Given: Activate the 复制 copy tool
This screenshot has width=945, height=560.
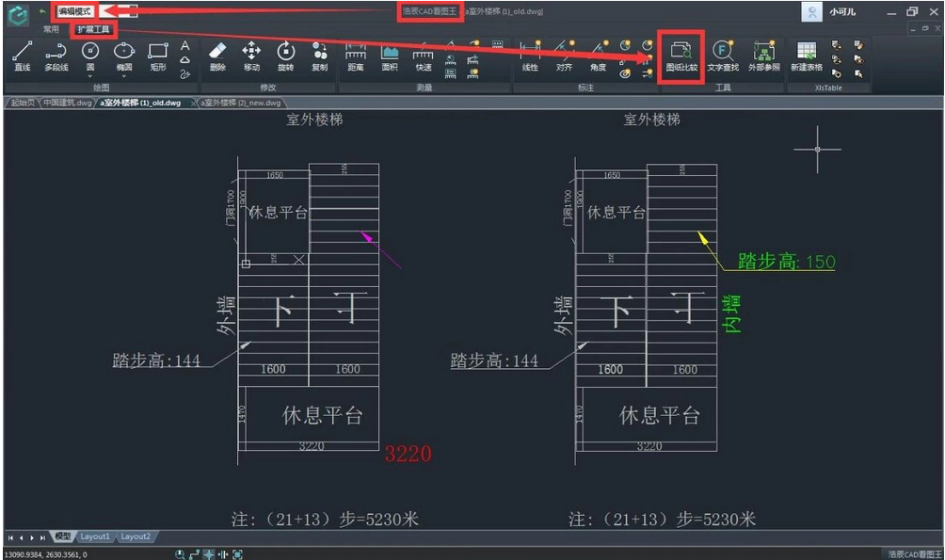Looking at the screenshot, I should pos(319,56).
